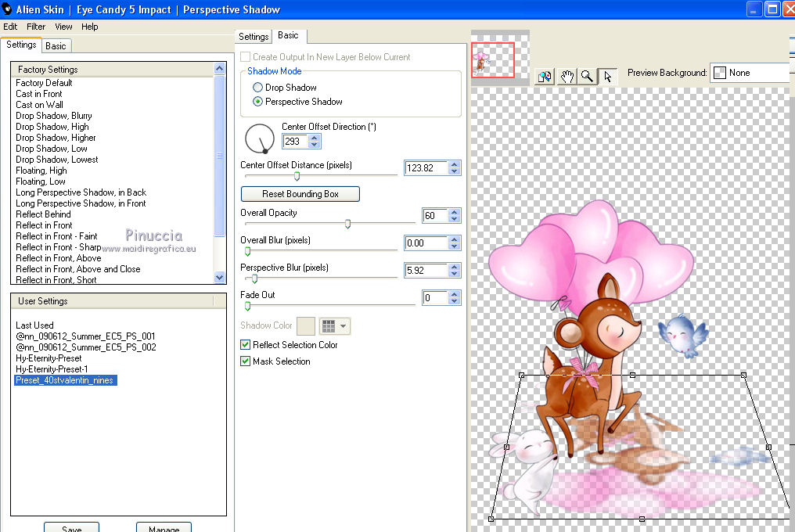Toggle Mask Selection checkbox

[x=246, y=361]
